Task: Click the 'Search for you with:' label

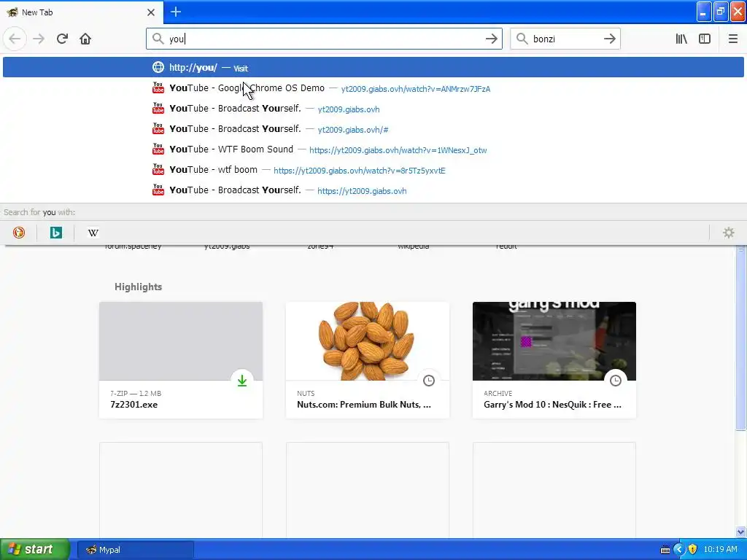Action: (x=39, y=212)
